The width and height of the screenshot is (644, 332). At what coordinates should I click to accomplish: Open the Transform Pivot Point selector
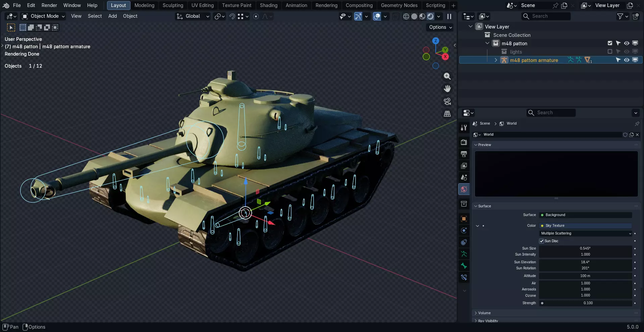click(x=219, y=16)
